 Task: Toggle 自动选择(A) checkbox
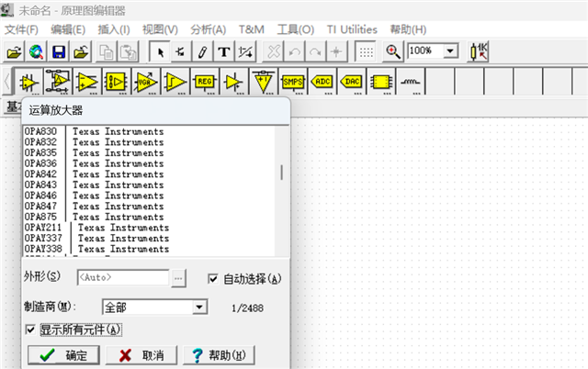click(x=212, y=278)
